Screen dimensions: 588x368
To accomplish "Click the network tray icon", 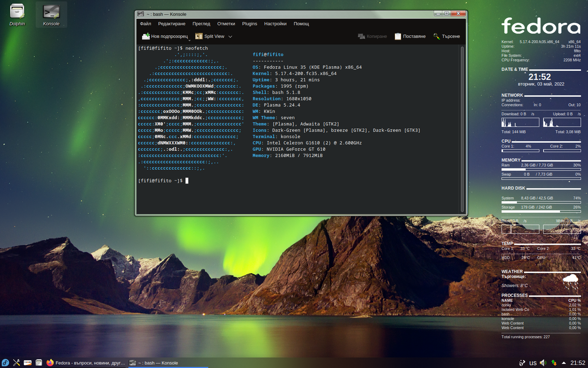I will click(x=554, y=363).
